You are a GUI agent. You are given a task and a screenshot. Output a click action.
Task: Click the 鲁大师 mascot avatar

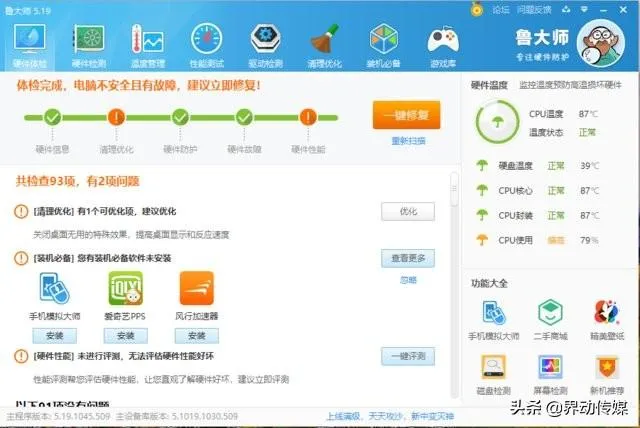(x=600, y=43)
